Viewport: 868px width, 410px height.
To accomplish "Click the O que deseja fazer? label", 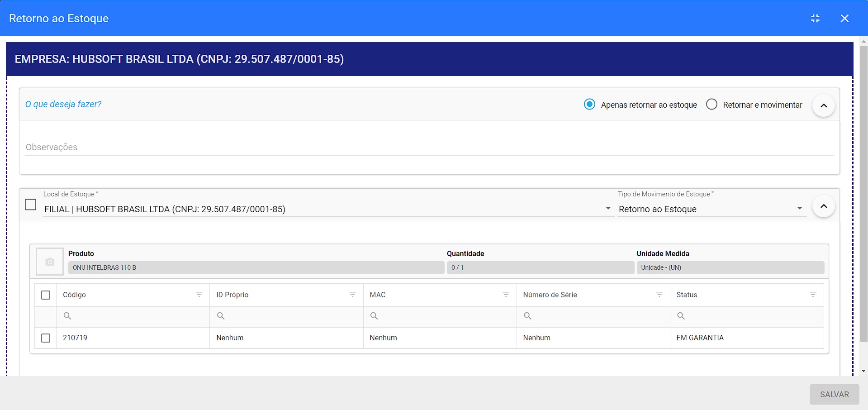I will coord(63,104).
